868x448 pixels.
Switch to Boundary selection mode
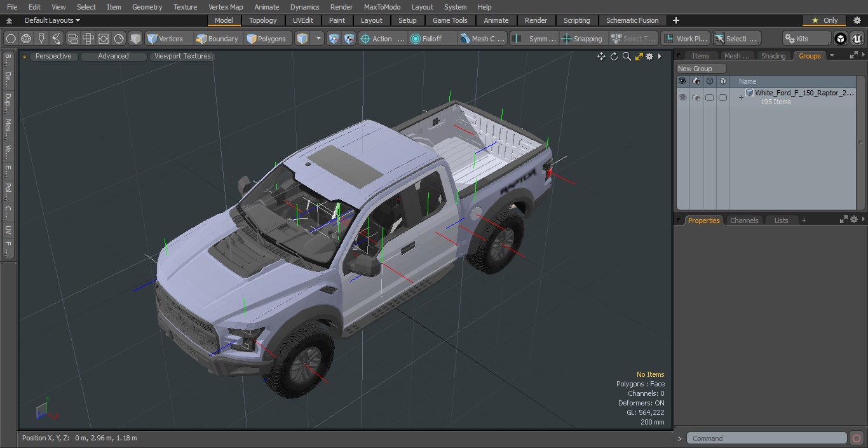[218, 39]
